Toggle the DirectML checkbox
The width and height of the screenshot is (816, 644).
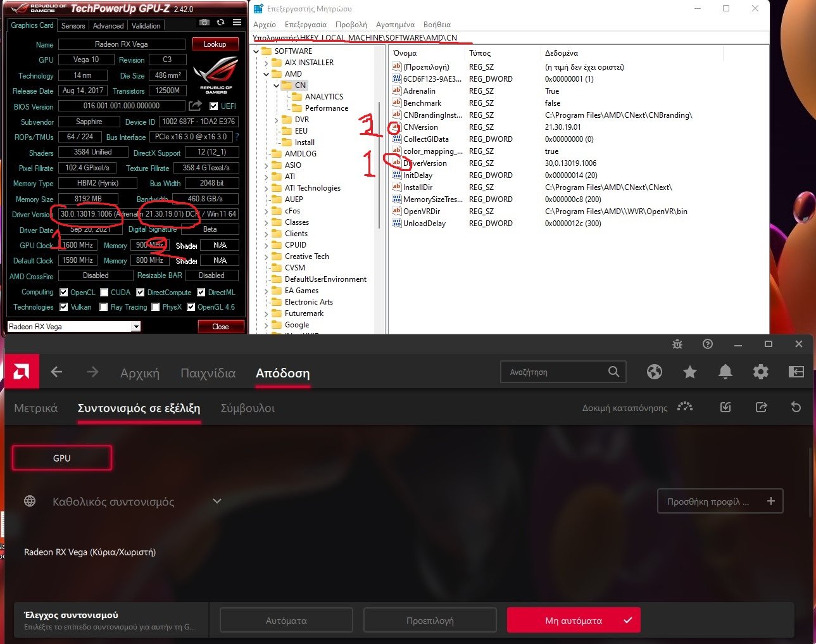(201, 293)
